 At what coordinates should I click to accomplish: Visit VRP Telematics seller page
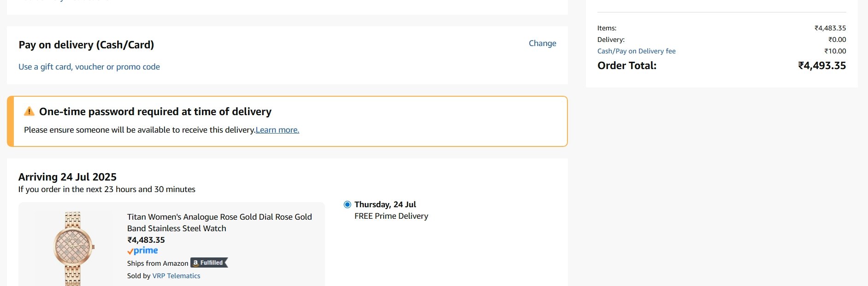[176, 276]
